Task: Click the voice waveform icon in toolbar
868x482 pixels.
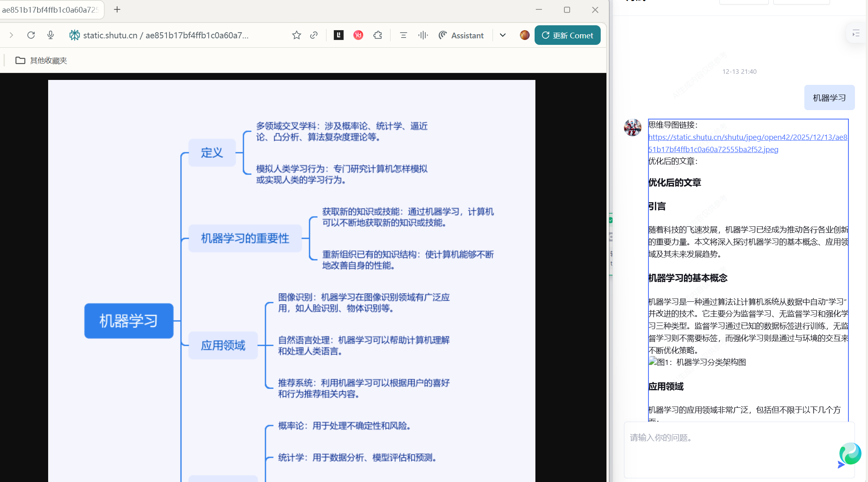Action: (423, 35)
